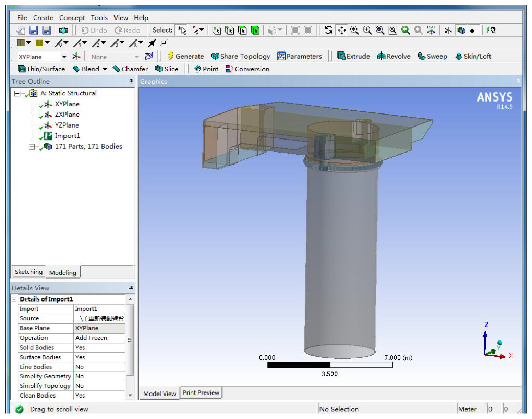Click the Sweep feature icon
Screen dimensions: 532x419
421,56
